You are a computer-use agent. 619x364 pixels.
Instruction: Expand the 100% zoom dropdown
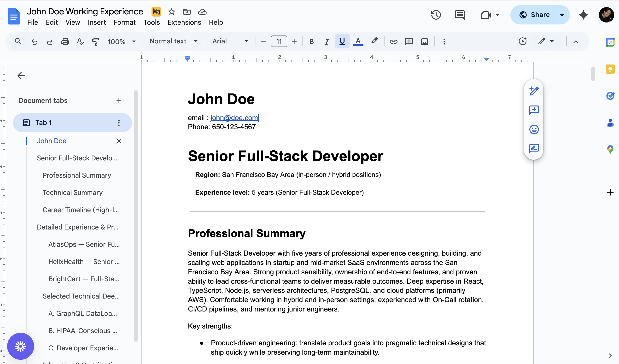(122, 41)
